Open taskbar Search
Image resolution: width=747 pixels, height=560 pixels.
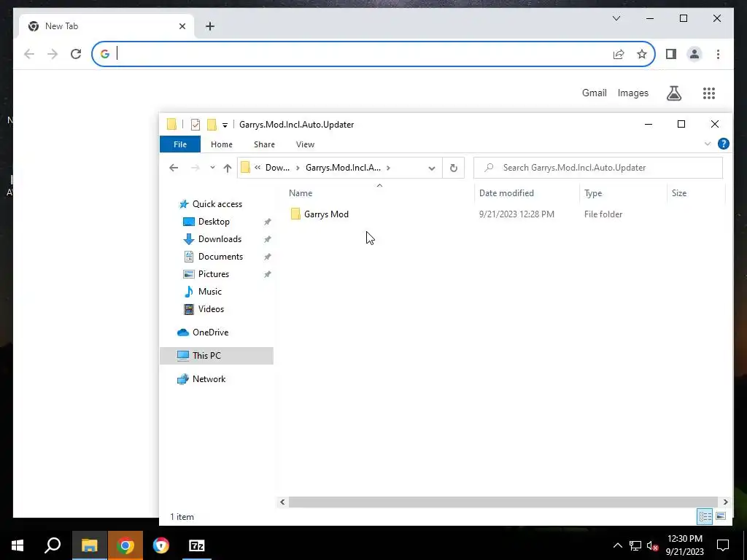53,545
